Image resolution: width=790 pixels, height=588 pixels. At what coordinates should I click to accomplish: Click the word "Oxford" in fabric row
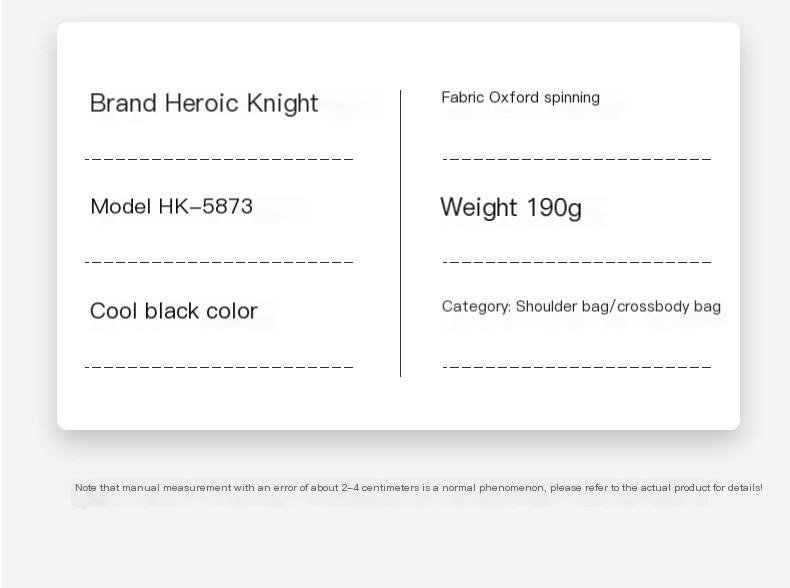point(514,97)
